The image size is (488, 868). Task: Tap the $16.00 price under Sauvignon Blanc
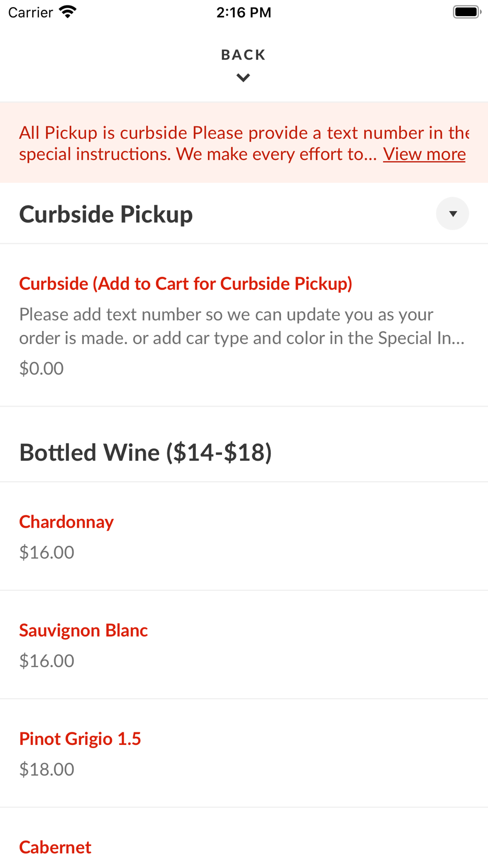click(47, 661)
